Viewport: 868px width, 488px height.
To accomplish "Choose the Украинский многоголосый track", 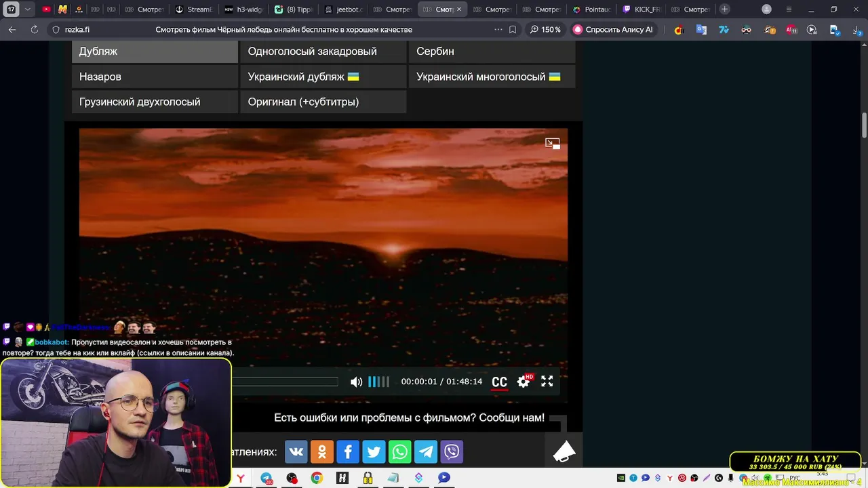I will tap(492, 77).
